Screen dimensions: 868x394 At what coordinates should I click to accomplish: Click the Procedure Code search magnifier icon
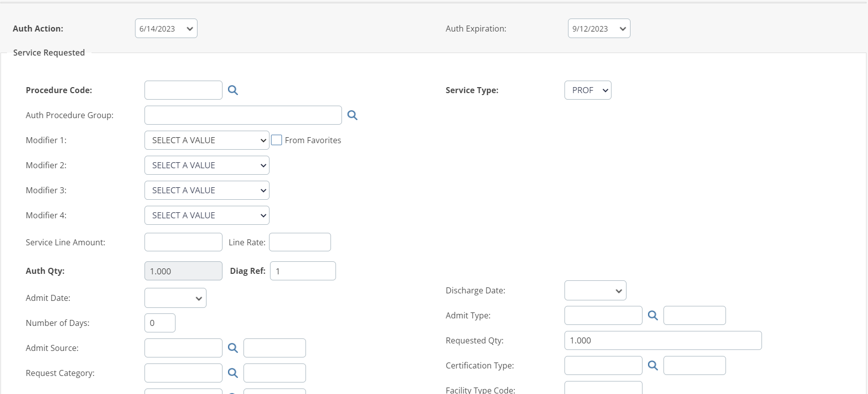(232, 90)
